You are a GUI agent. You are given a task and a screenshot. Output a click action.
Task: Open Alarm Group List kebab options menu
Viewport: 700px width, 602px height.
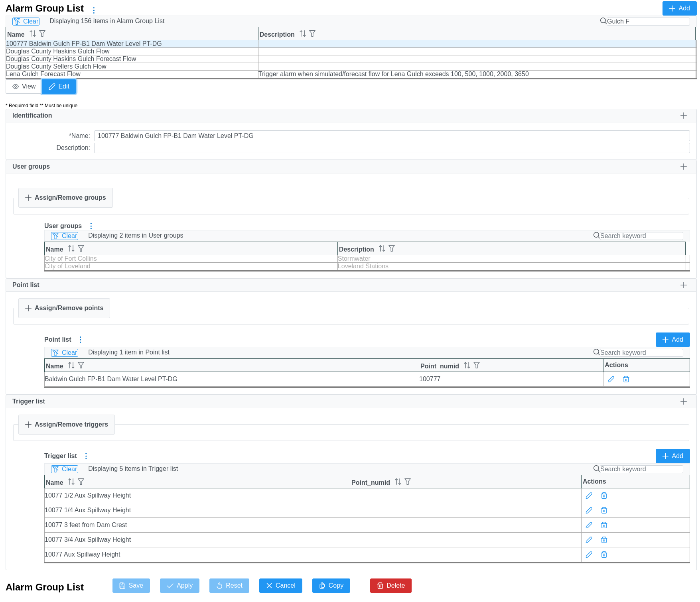tap(94, 10)
